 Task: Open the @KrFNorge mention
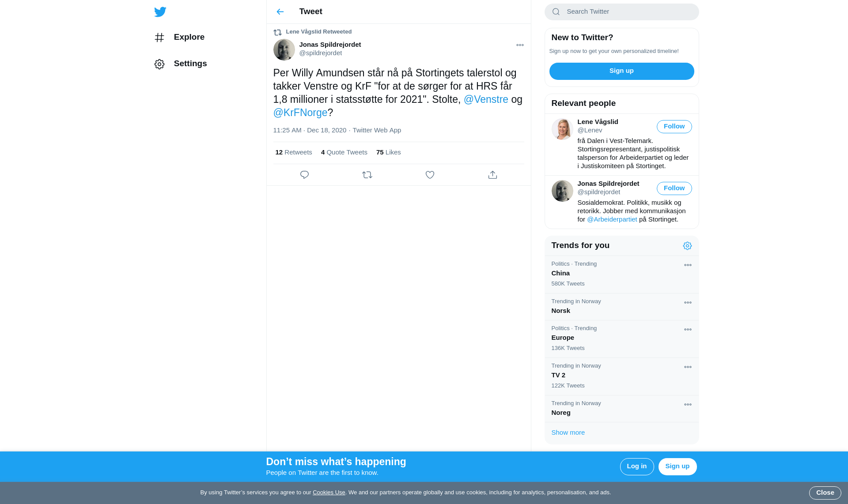pyautogui.click(x=300, y=113)
